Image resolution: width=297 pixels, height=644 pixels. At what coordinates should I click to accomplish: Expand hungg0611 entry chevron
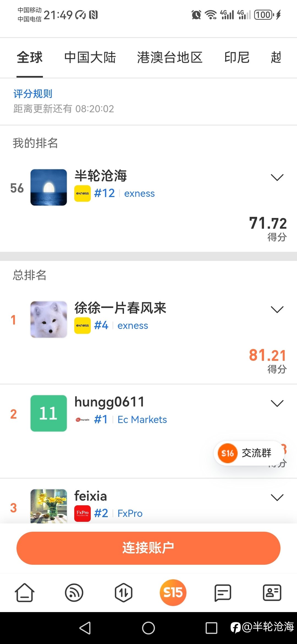(277, 403)
